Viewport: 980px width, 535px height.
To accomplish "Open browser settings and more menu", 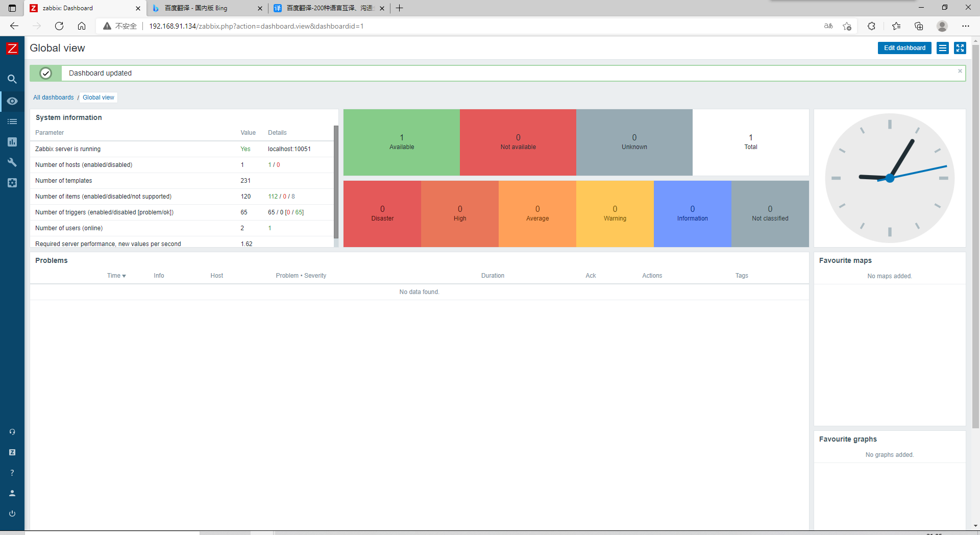I will (x=966, y=26).
